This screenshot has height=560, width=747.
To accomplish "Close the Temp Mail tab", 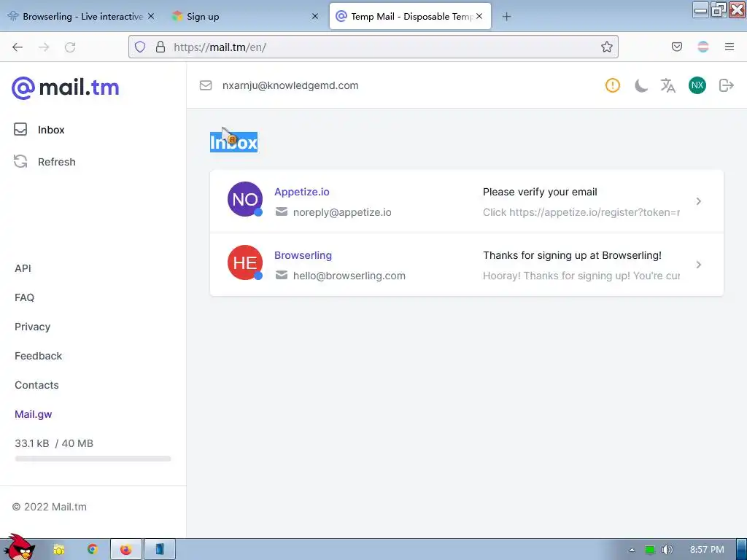I will [479, 16].
